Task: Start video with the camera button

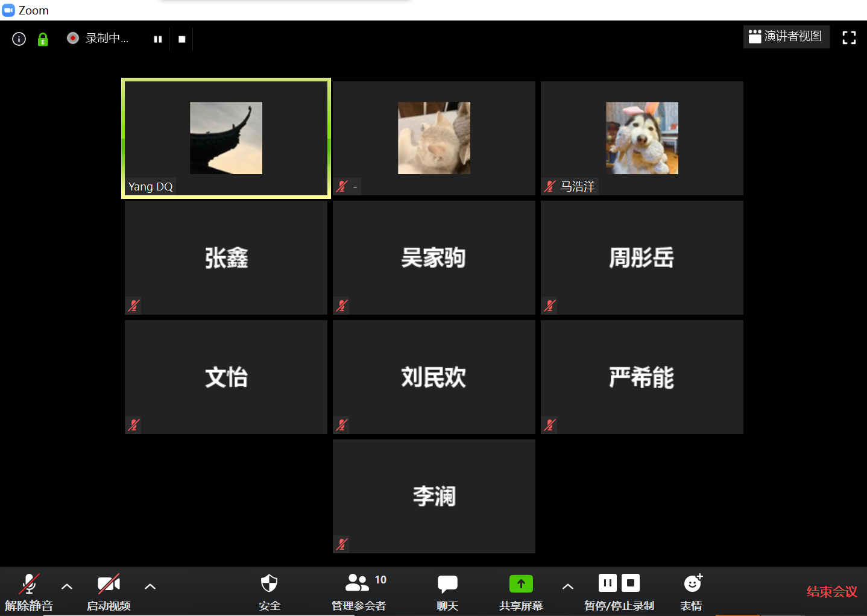Action: point(109,591)
